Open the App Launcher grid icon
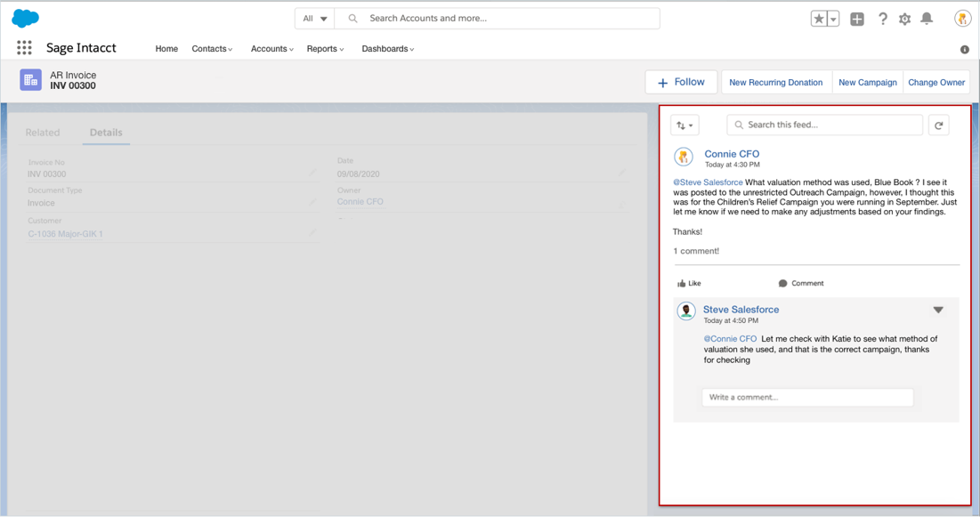Viewport: 980px width, 517px height. coord(24,48)
